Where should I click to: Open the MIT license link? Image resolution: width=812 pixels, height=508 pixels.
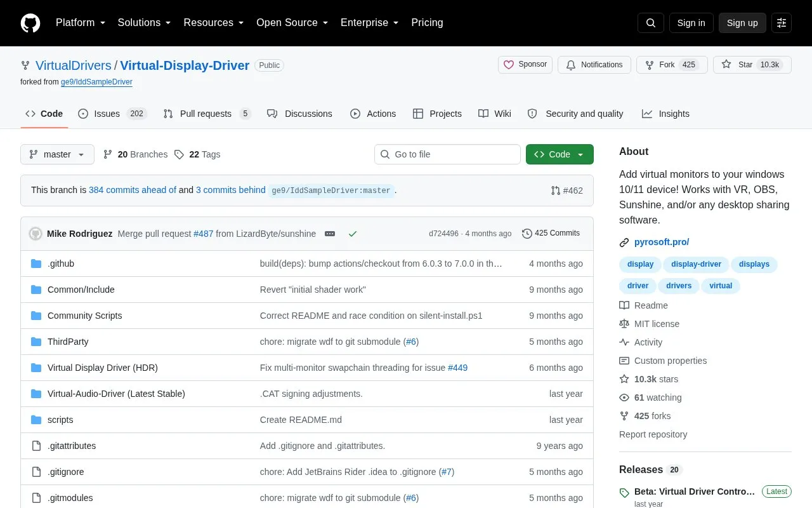tap(650, 324)
